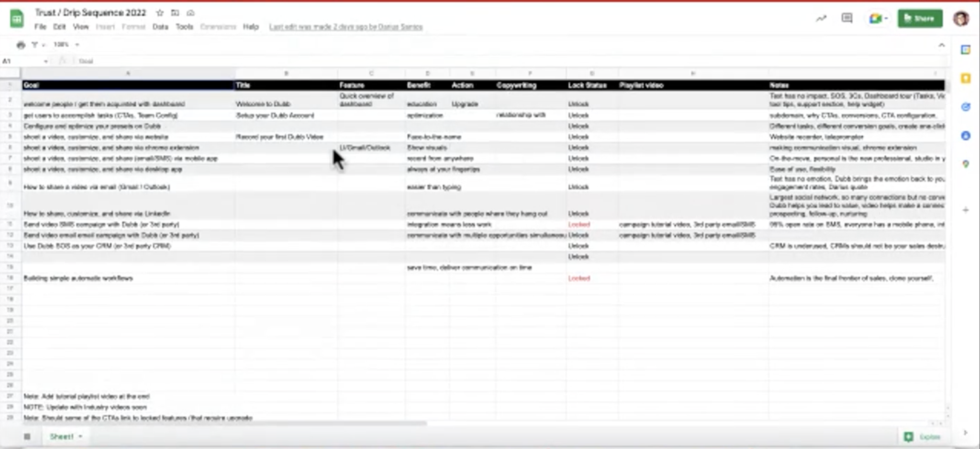Viewport: 980px width, 449px height.
Task: Click the print icon in toolbar
Action: (x=21, y=45)
